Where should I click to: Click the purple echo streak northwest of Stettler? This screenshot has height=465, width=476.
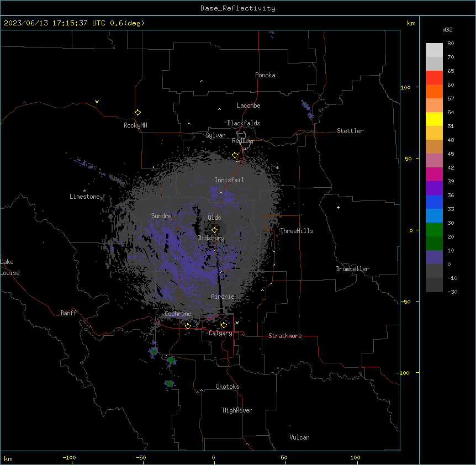[307, 110]
